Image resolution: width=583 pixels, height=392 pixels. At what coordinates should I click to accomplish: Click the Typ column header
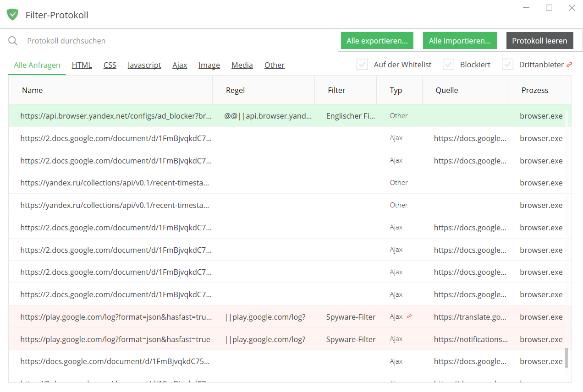point(399,90)
